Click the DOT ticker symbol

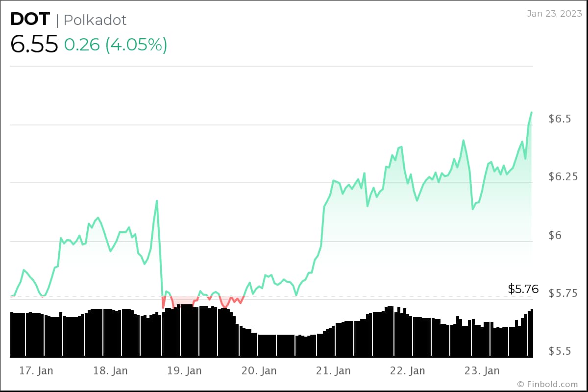[30, 20]
